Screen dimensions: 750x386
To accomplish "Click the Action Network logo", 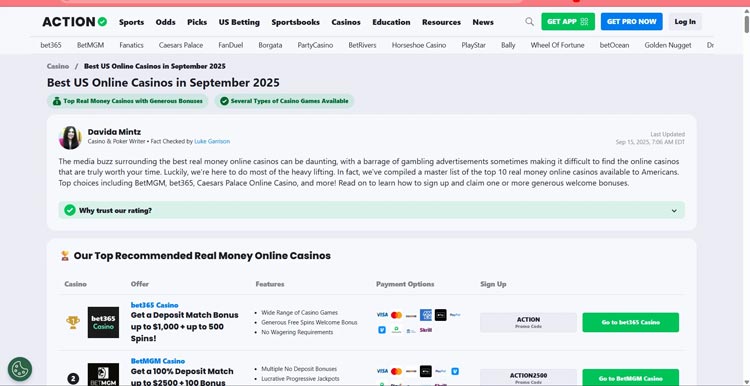I will [x=75, y=22].
